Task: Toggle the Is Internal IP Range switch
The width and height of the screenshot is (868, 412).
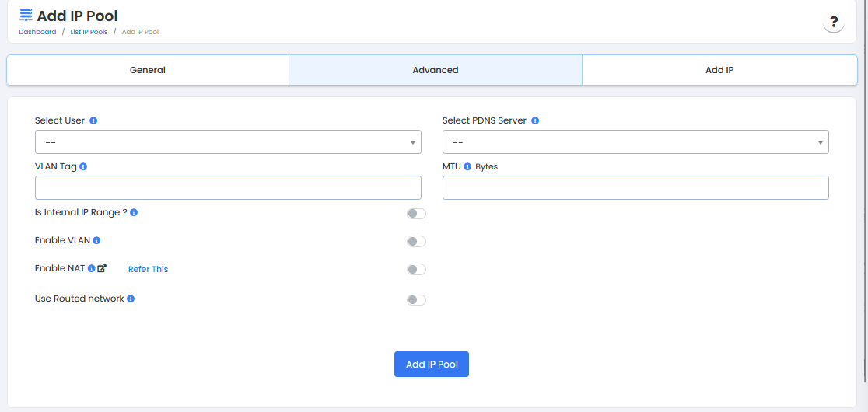Action: (416, 214)
